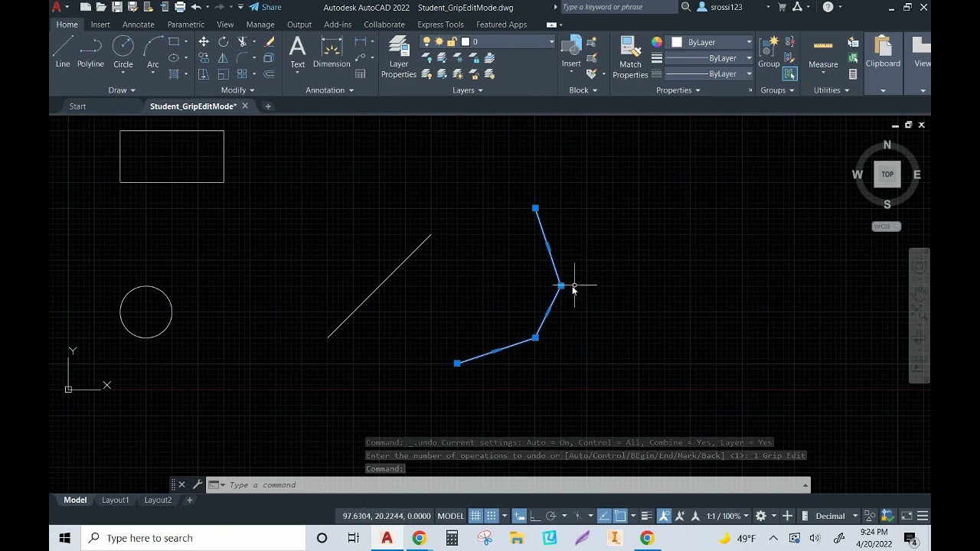Image resolution: width=980 pixels, height=551 pixels.
Task: Toggle snap mode in status bar
Action: pyautogui.click(x=492, y=516)
